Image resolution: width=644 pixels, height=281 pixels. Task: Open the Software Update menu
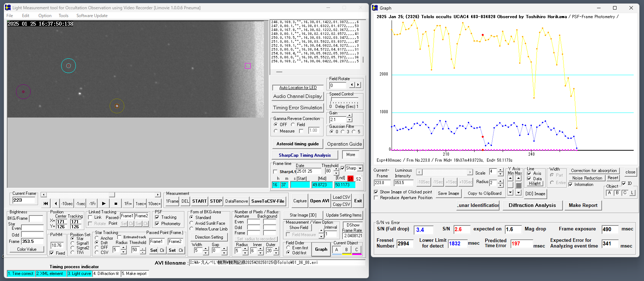[x=92, y=16]
